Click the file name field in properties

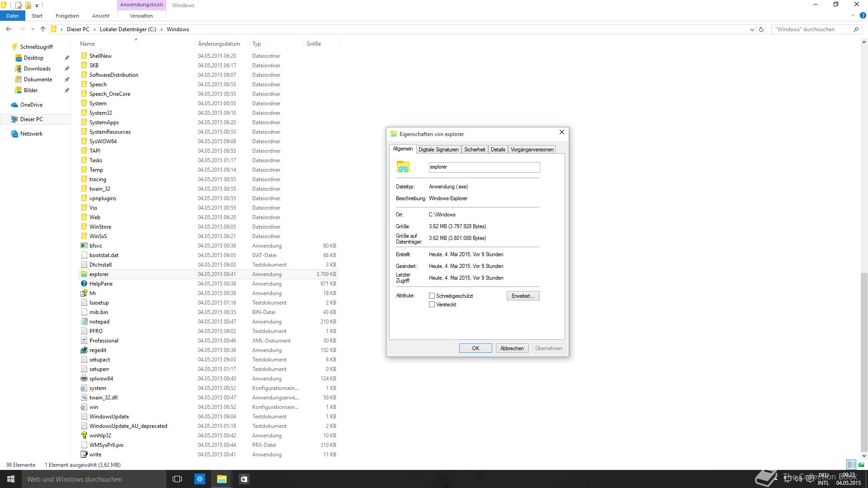pos(484,167)
